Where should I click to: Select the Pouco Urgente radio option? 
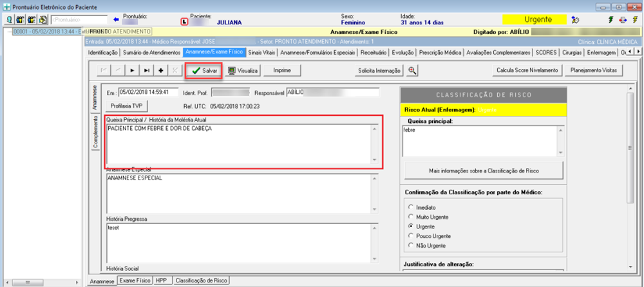[x=410, y=236]
